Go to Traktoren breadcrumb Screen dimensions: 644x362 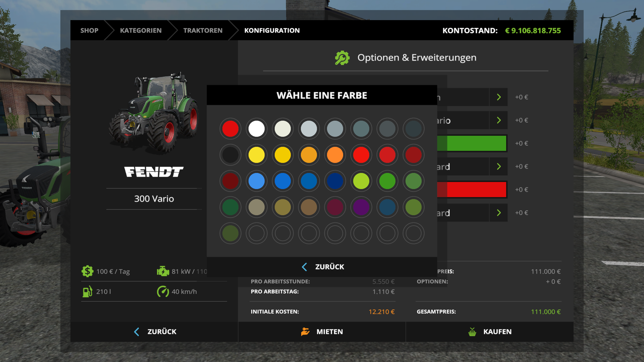tap(203, 31)
